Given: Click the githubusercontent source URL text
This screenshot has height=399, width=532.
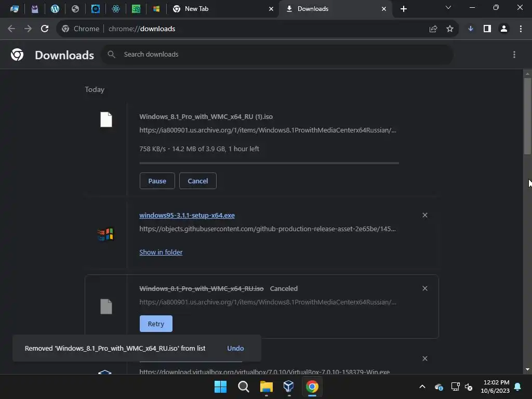Looking at the screenshot, I should (268, 229).
